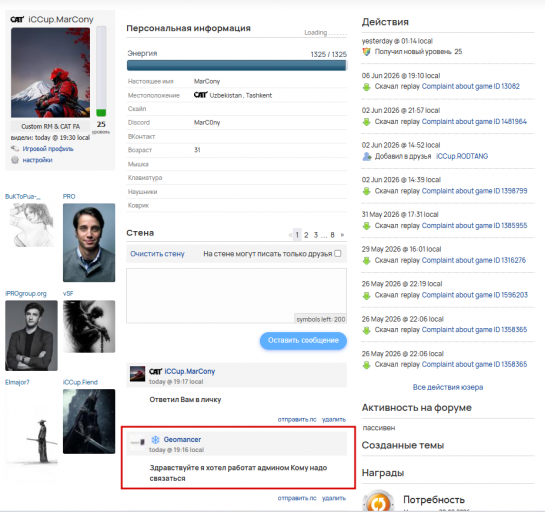Image resolution: width=545 pixels, height=512 pixels.
Task: Click the green download arrow for game ID 1596203
Action: (x=366, y=295)
